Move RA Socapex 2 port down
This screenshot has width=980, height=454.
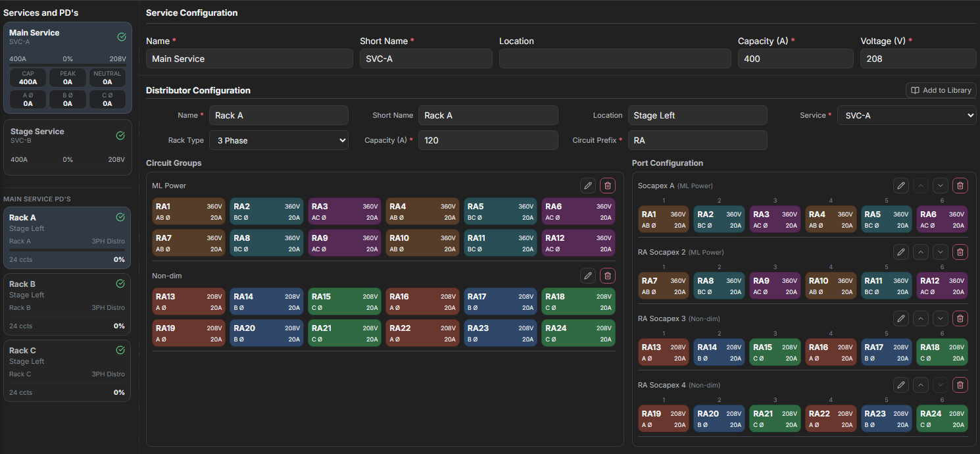tap(941, 252)
